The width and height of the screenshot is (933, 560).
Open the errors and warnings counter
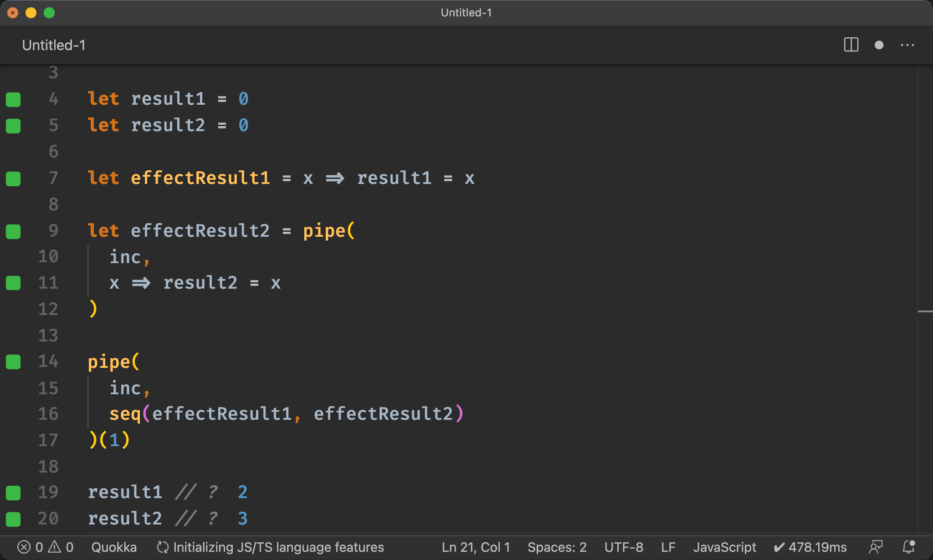(x=46, y=547)
